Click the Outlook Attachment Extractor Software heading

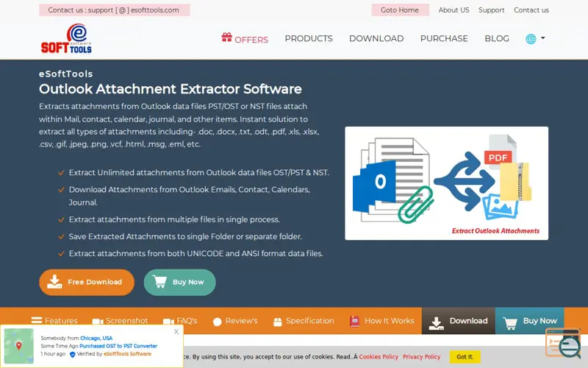(171, 89)
